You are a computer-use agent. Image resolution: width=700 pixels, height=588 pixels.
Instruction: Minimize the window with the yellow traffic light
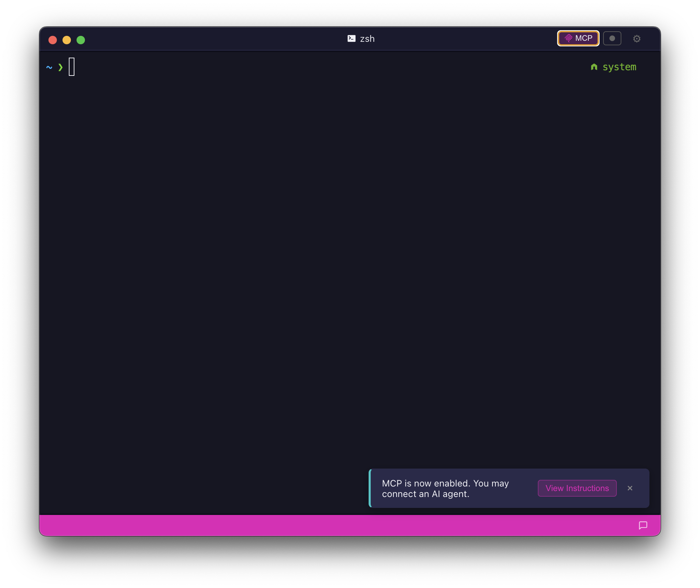point(67,40)
